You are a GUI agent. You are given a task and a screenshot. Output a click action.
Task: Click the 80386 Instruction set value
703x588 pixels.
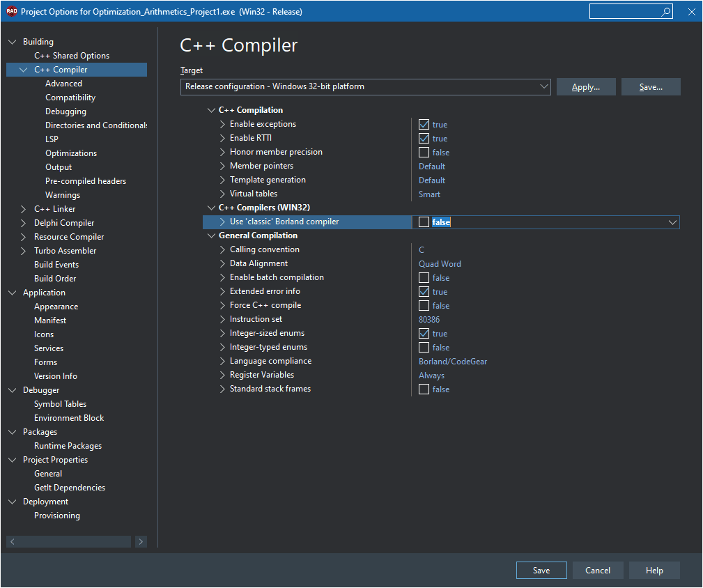tap(429, 320)
